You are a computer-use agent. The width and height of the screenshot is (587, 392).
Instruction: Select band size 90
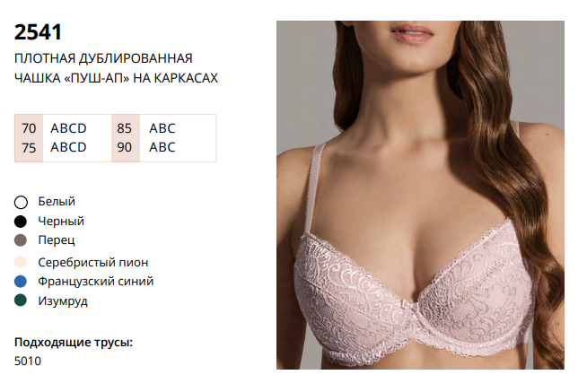(124, 147)
